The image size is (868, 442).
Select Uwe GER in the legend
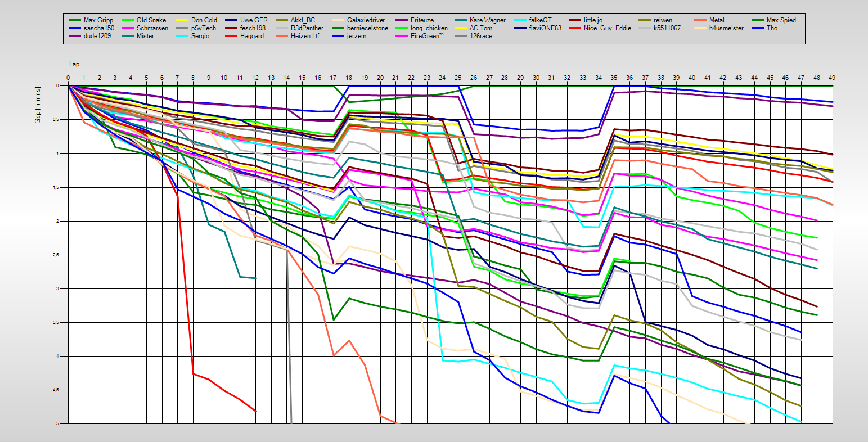click(254, 20)
